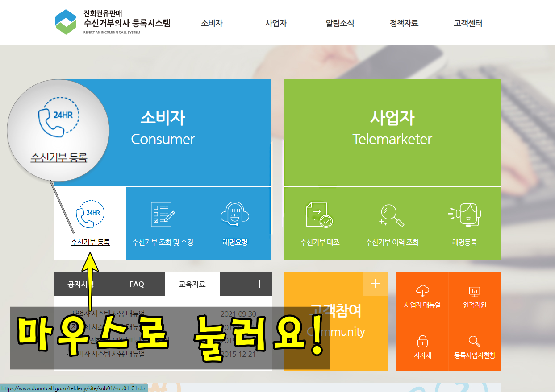Screen dimensions: 555x392
Task: Select the 교육자료 tab
Action: 192,284
